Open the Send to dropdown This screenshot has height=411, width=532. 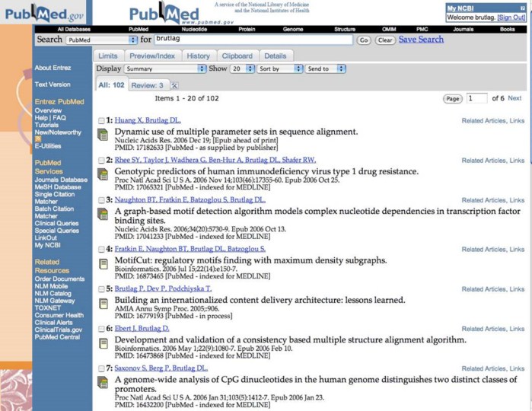click(325, 68)
